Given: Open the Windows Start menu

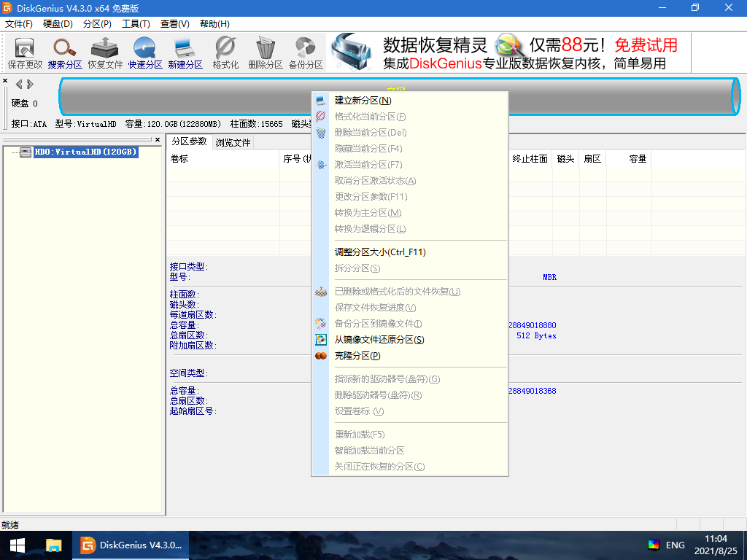Looking at the screenshot, I should click(x=18, y=545).
